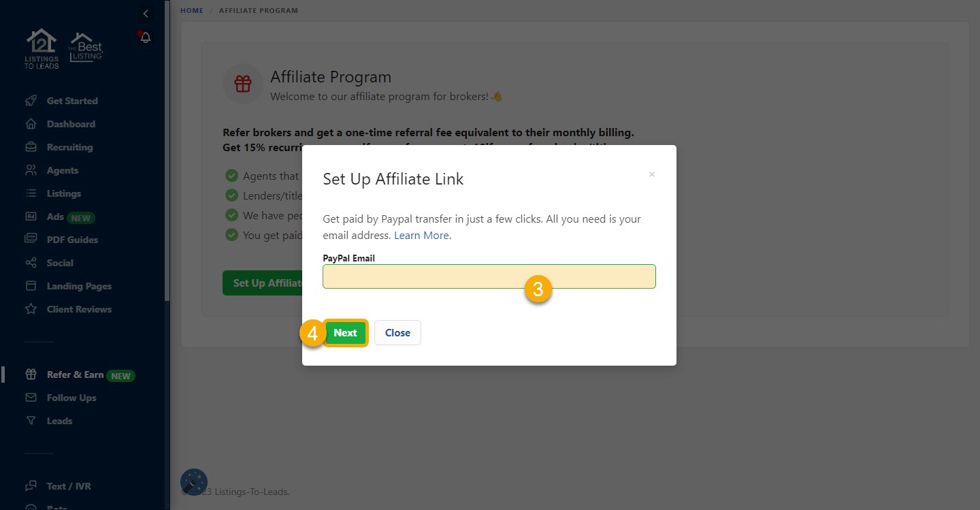Click the Recruiting briefcase icon

[31, 147]
